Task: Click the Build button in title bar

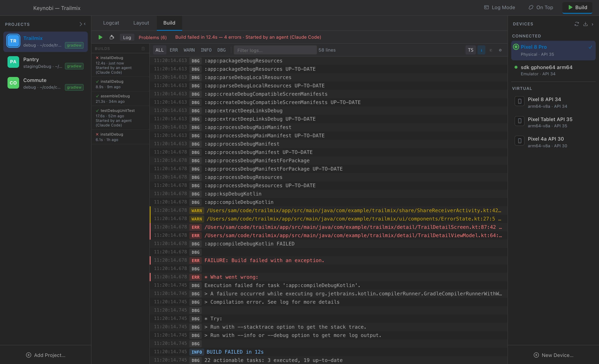Action: coord(577,7)
